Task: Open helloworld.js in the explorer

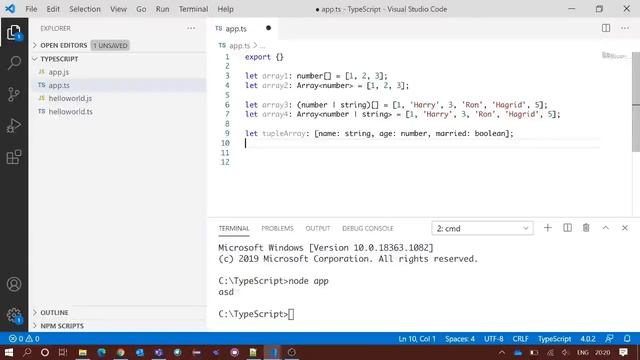Action: pos(70,98)
